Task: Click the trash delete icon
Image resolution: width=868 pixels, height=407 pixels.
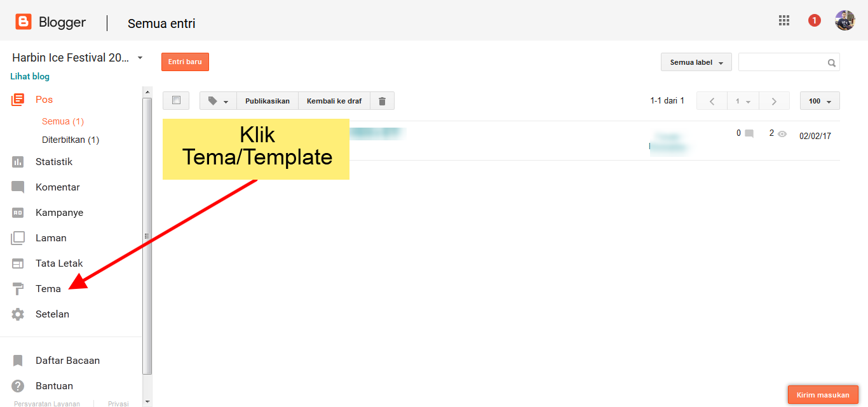Action: 382,101
